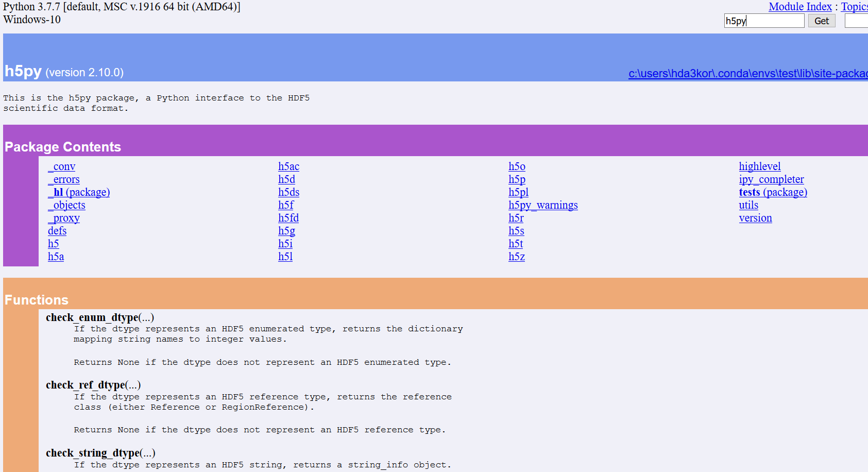This screenshot has width=868, height=472.
Task: Open the h5z module link
Action: point(517,257)
